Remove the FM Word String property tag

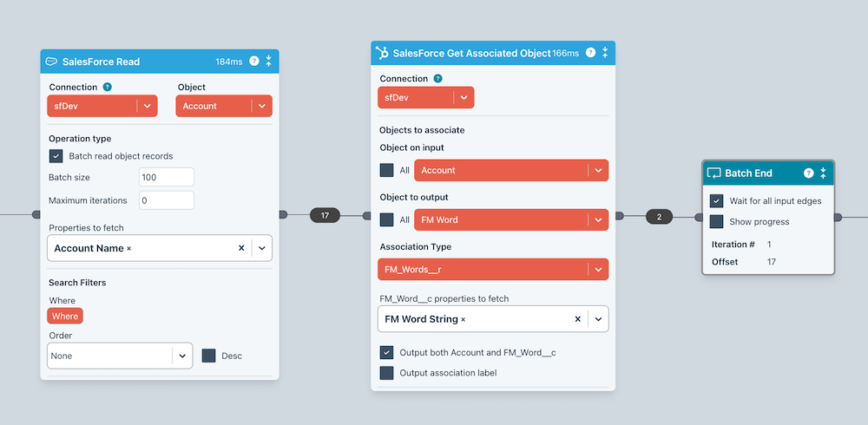coord(464,319)
